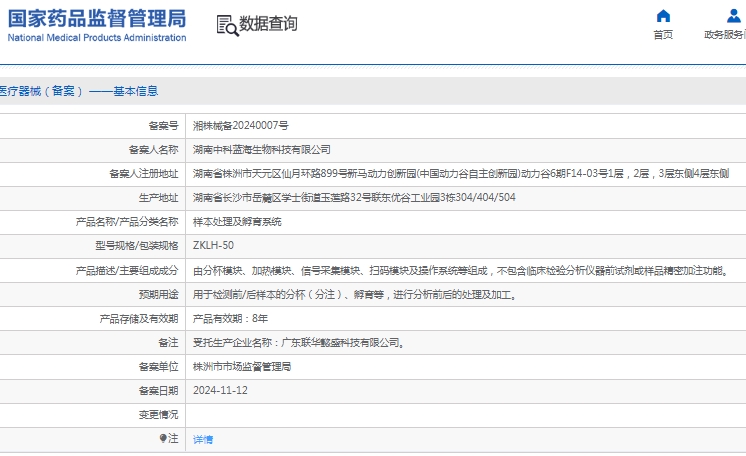Click the 备注 value mentioning 广东联华懿盛科技有限公司
Image resolution: width=746 pixels, height=456 pixels.
click(299, 343)
